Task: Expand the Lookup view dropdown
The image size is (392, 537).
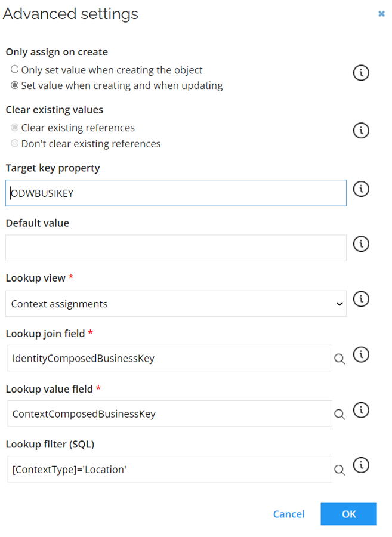Action: pyautogui.click(x=175, y=304)
